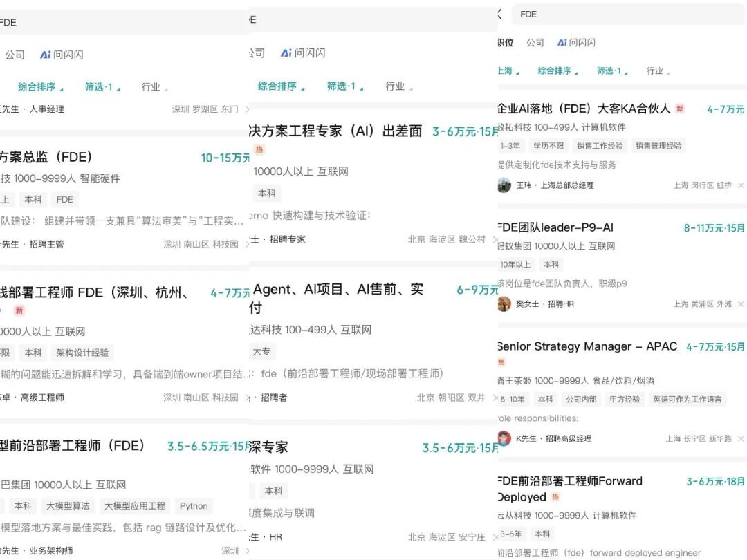747x560 pixels.
Task: Switch to 公司 tab in left screenshot
Action: (x=15, y=55)
